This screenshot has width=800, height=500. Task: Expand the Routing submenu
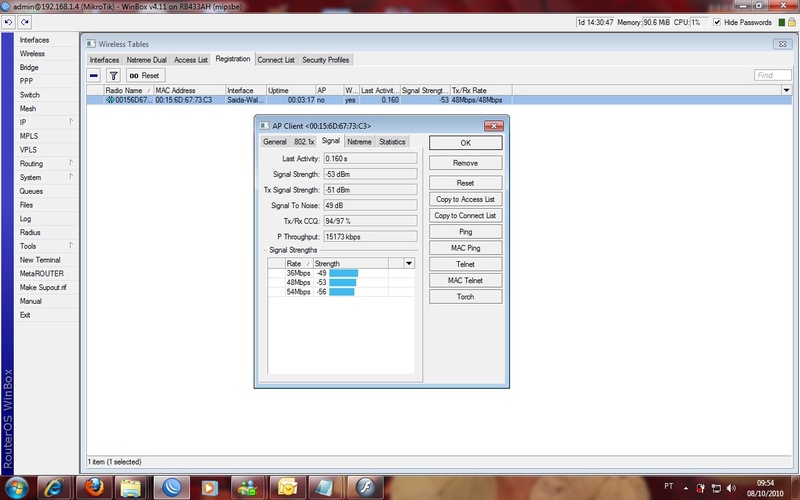pyautogui.click(x=70, y=163)
